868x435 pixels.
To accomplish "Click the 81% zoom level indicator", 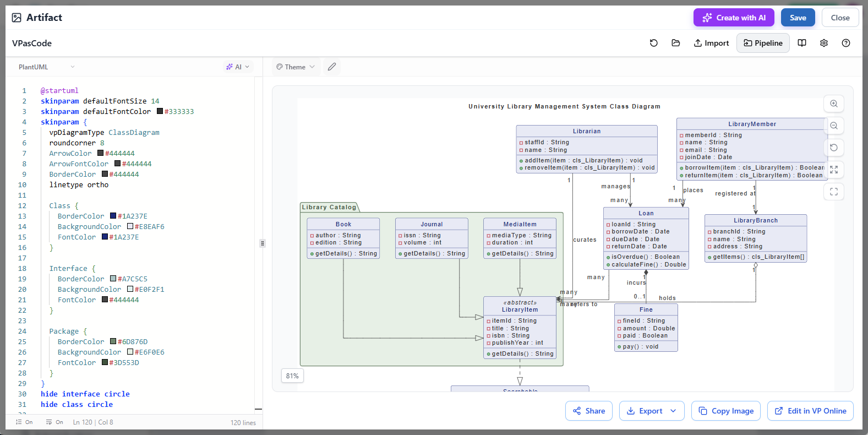I will pos(292,376).
